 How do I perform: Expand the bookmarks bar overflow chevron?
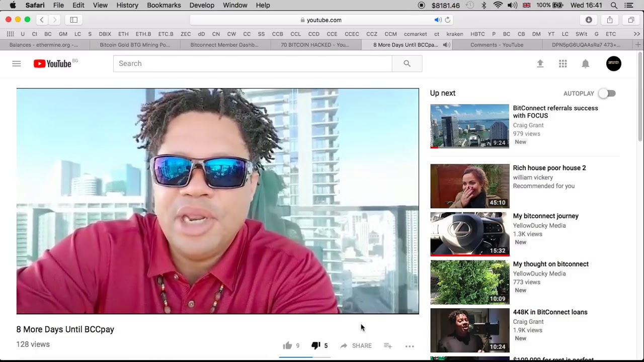pyautogui.click(x=636, y=34)
